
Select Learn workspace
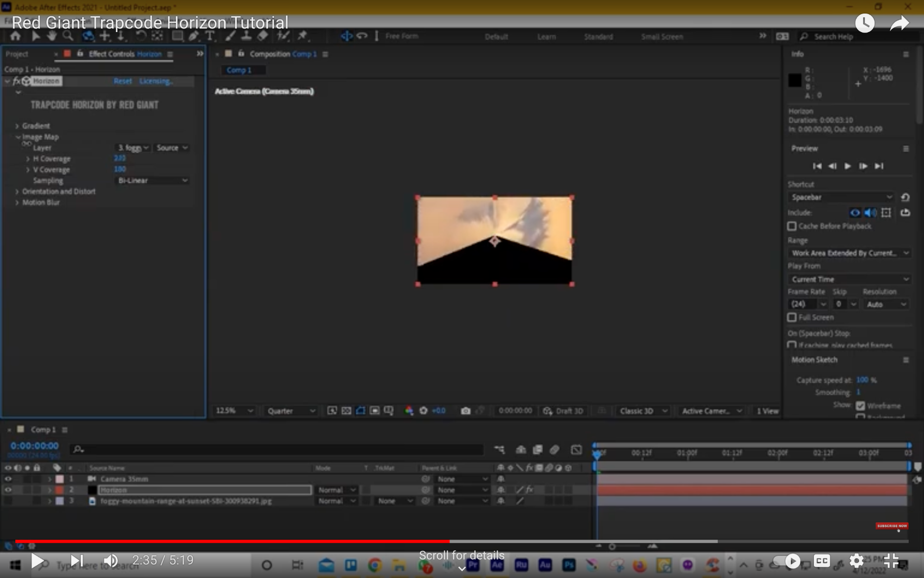click(546, 37)
